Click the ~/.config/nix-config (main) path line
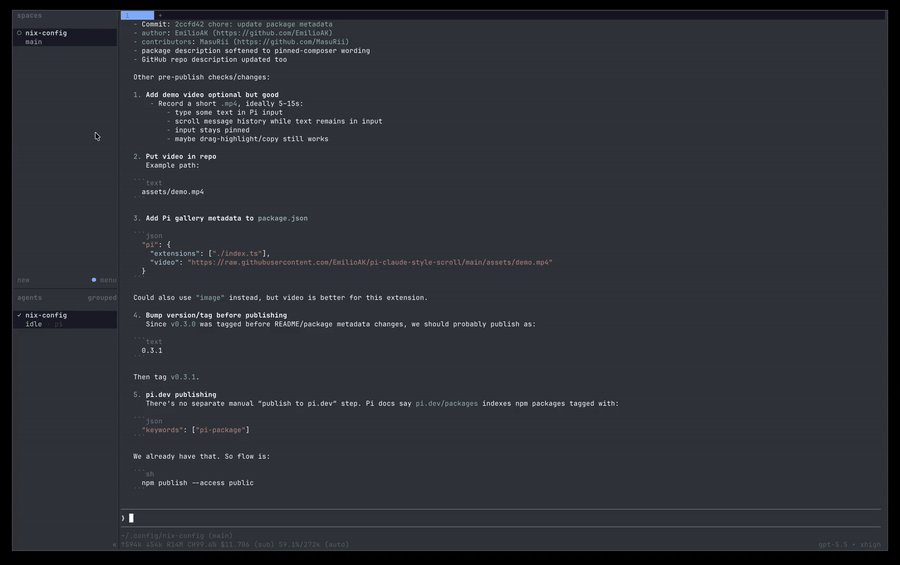The image size is (900, 565). tap(177, 536)
